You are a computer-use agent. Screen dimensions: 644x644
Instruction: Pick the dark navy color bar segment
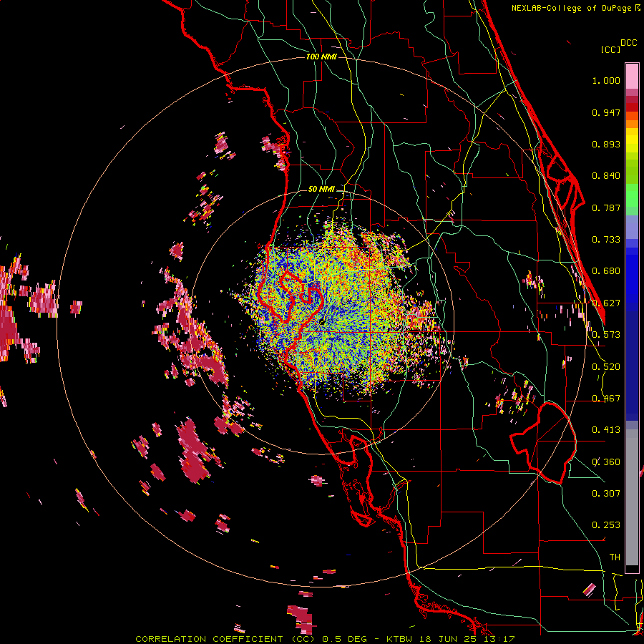coord(632,361)
